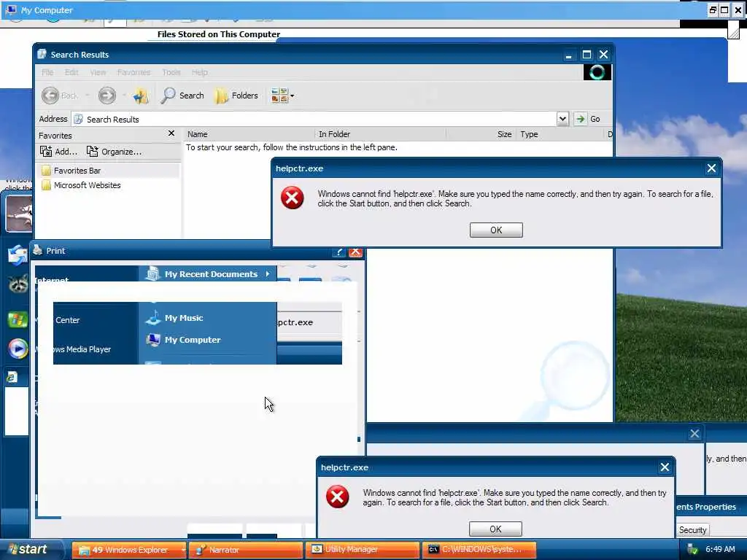Close the lower helpctr.exe error dialog

point(665,467)
